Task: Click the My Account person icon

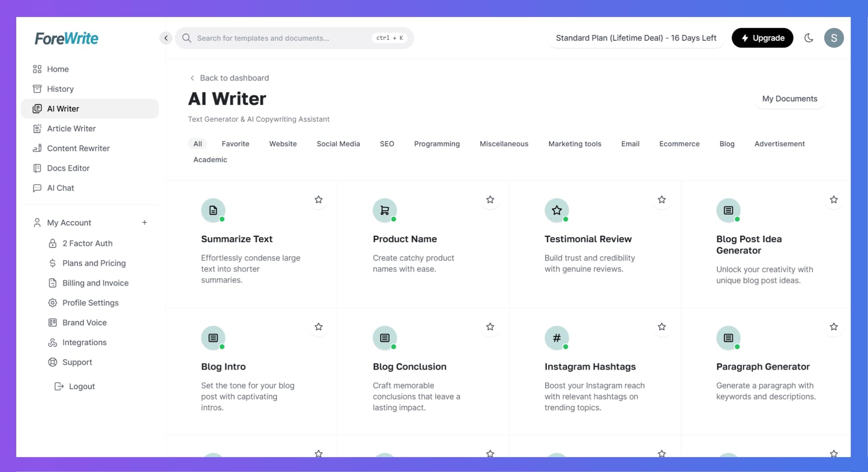Action: click(x=37, y=222)
